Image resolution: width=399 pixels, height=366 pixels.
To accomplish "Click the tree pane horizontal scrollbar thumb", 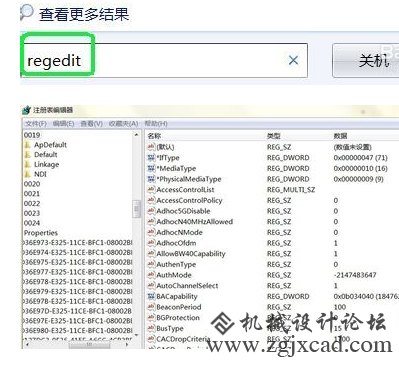I will tap(89, 345).
